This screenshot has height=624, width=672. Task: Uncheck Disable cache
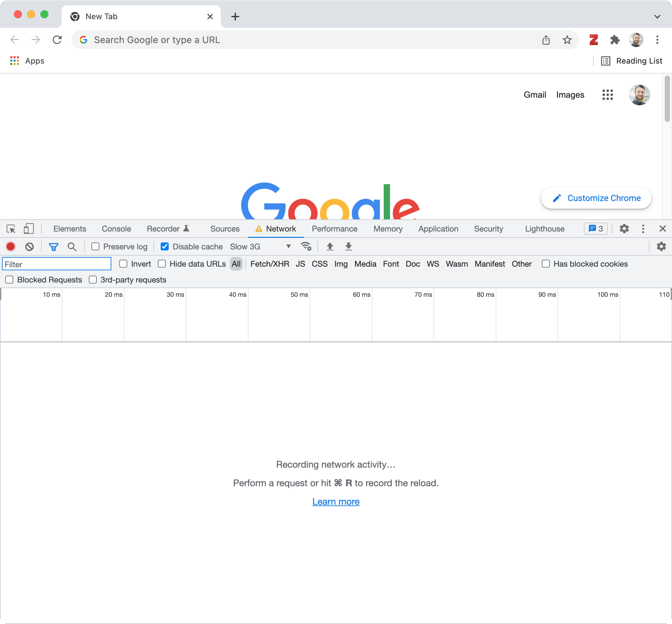point(165,247)
